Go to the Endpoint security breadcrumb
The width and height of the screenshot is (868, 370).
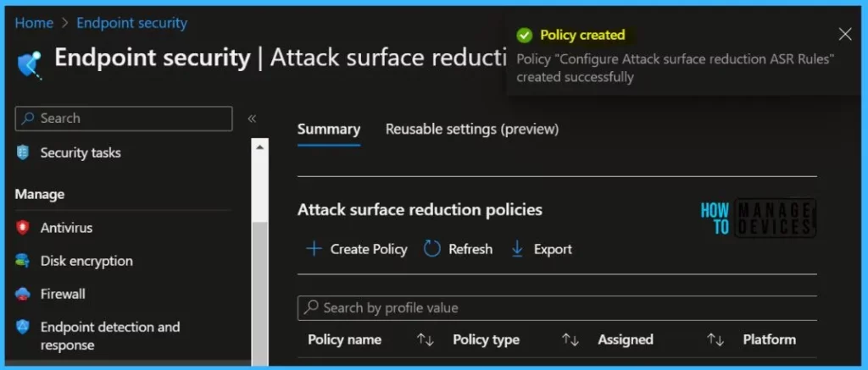pos(131,23)
